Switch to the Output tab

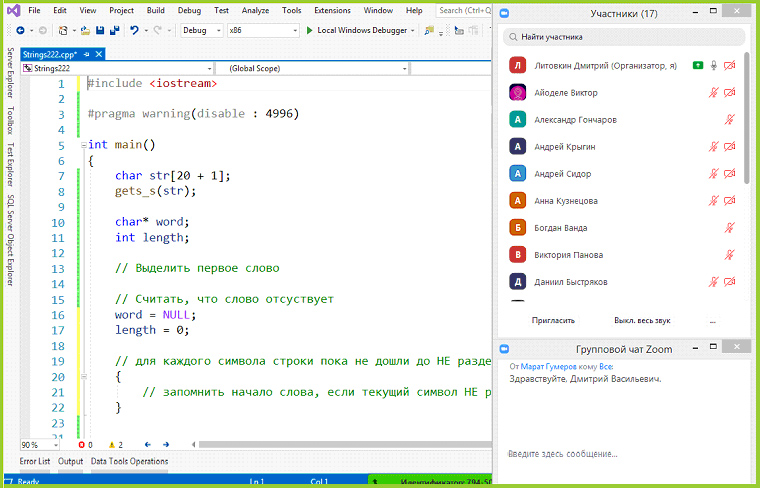tap(70, 461)
